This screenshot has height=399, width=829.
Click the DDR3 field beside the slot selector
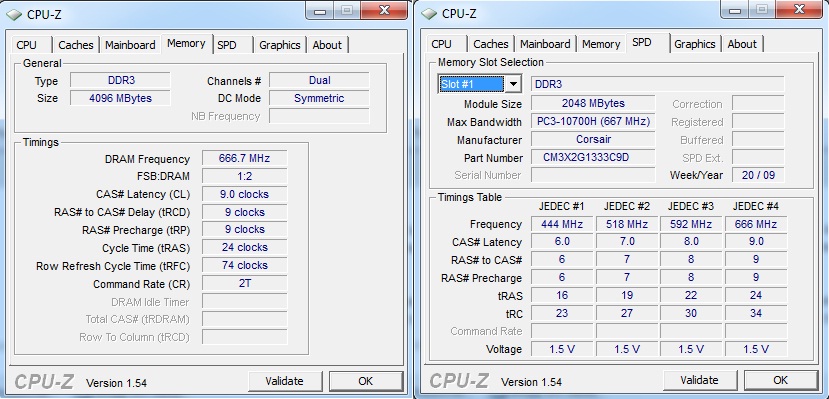pos(658,84)
